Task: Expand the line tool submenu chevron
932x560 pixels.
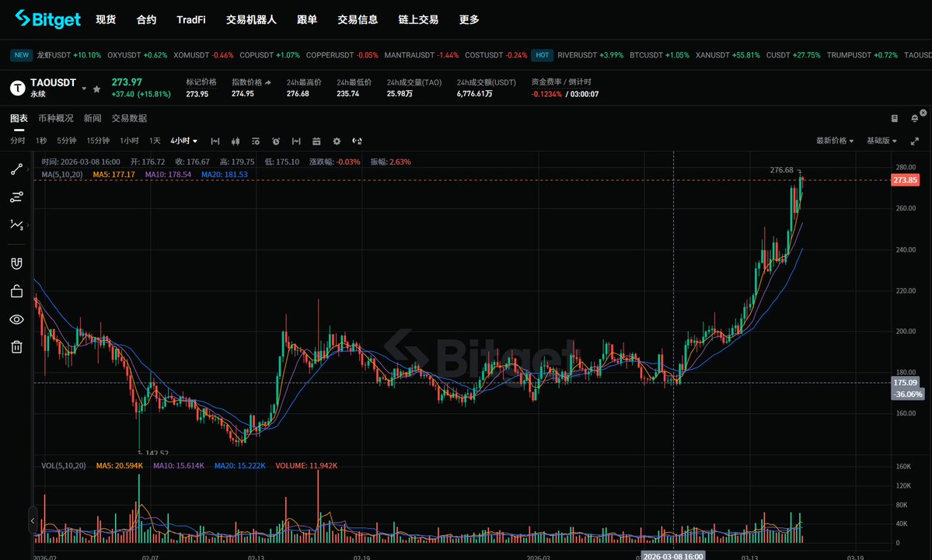Action: pyautogui.click(x=28, y=169)
